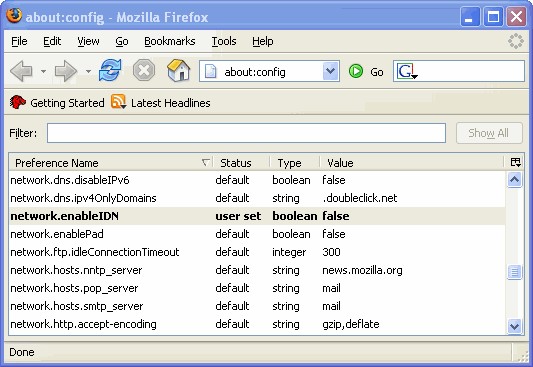Click the activity throbber icon
The width and height of the screenshot is (533, 367).
click(515, 41)
